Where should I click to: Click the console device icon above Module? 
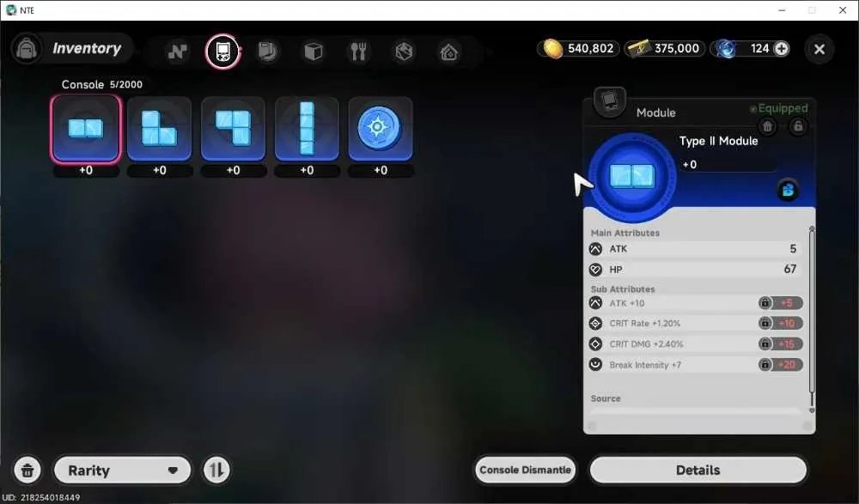(610, 101)
